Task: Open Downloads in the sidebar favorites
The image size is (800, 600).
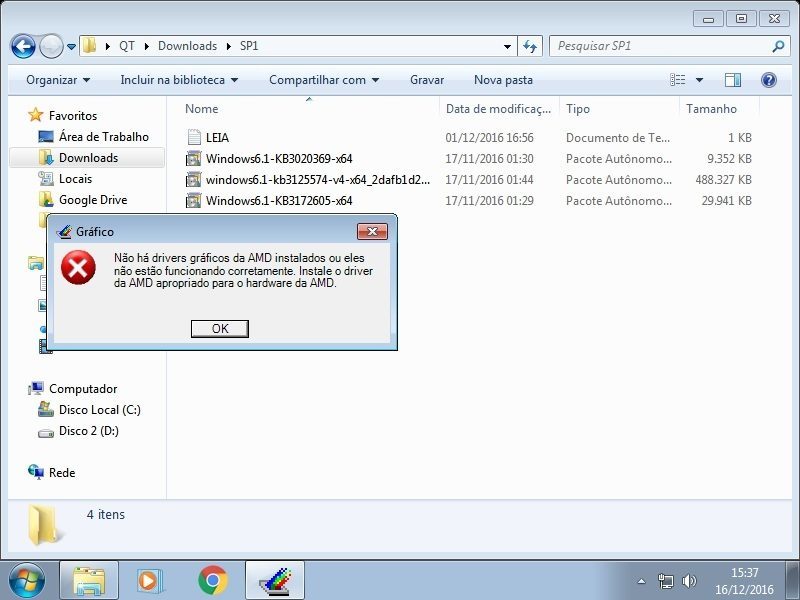Action: click(x=88, y=158)
